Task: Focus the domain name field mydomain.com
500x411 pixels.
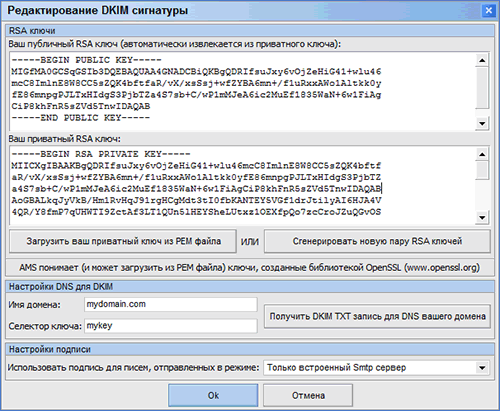Action: pos(171,304)
